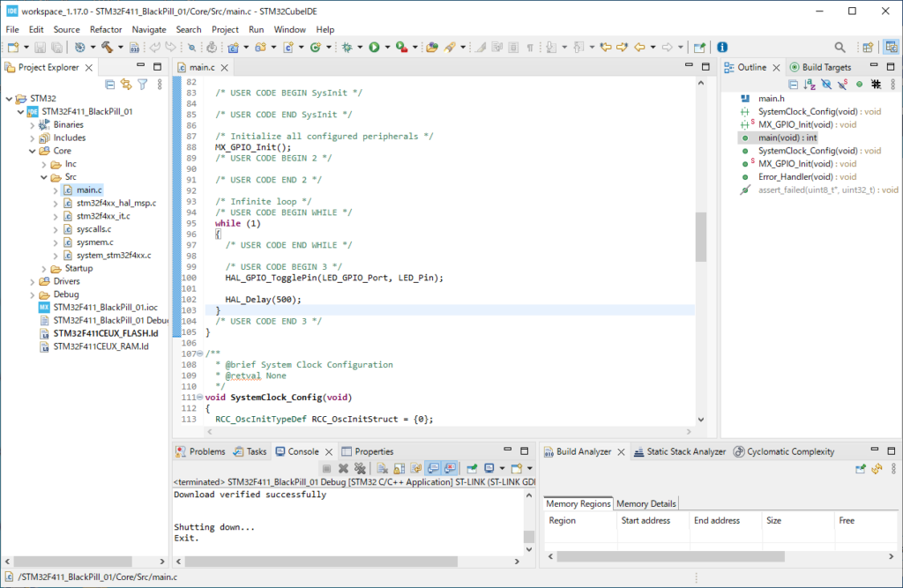This screenshot has width=903, height=588.
Task: Click the Skip All Breakpoints toolbar icon
Action: pos(191,48)
